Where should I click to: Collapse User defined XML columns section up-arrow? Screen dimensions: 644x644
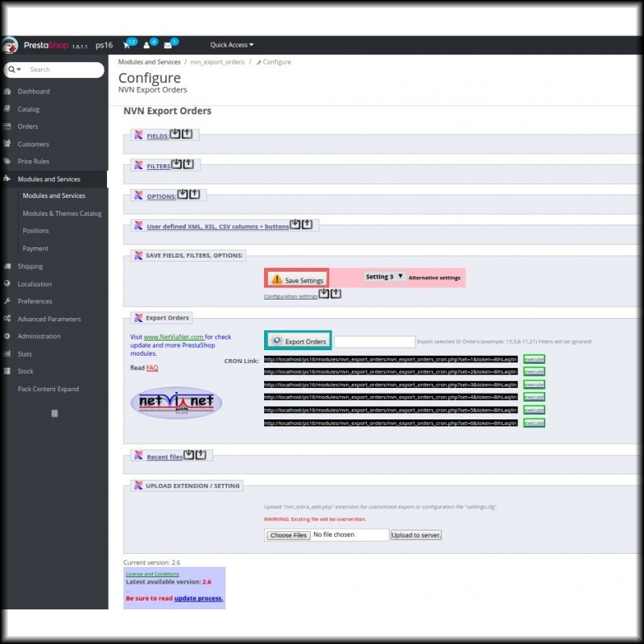pos(308,225)
